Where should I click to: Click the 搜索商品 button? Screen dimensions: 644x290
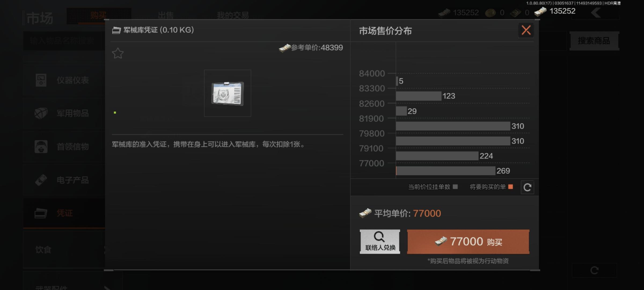(594, 41)
